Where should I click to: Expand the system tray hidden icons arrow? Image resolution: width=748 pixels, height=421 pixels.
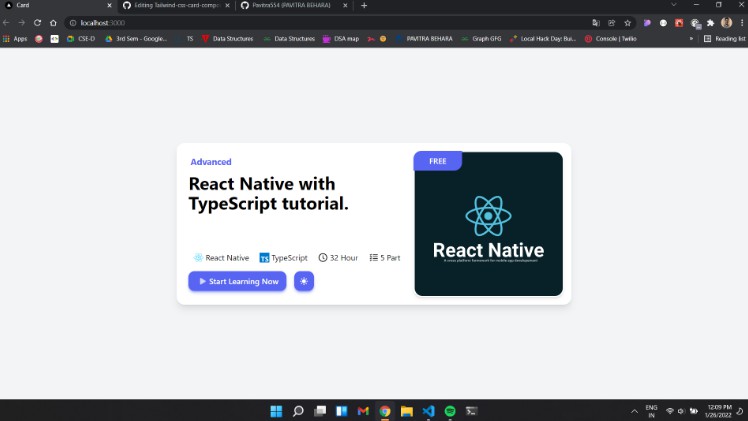pyautogui.click(x=634, y=411)
